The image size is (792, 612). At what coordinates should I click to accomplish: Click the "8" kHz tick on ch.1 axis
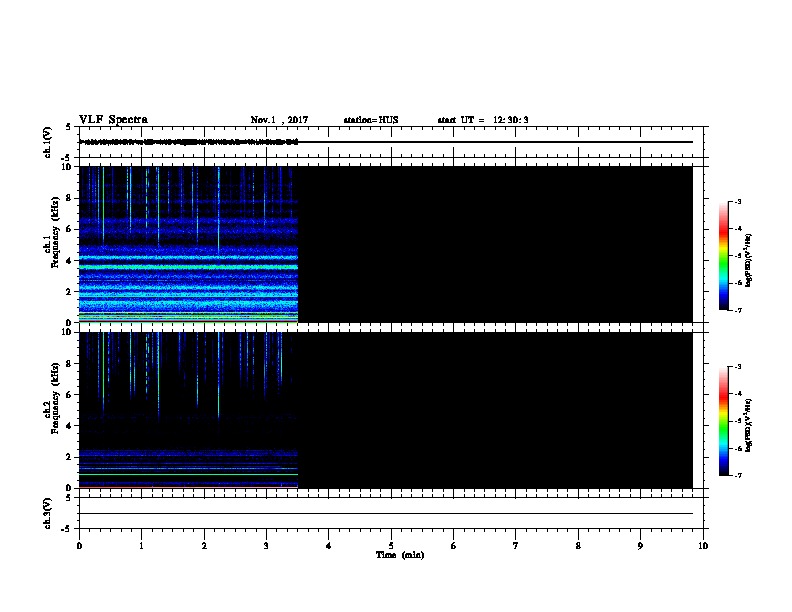point(70,198)
